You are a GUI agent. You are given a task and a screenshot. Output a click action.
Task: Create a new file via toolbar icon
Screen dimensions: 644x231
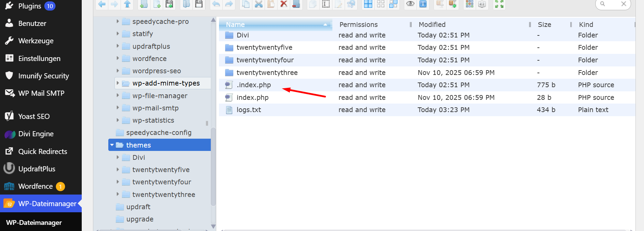(x=157, y=4)
